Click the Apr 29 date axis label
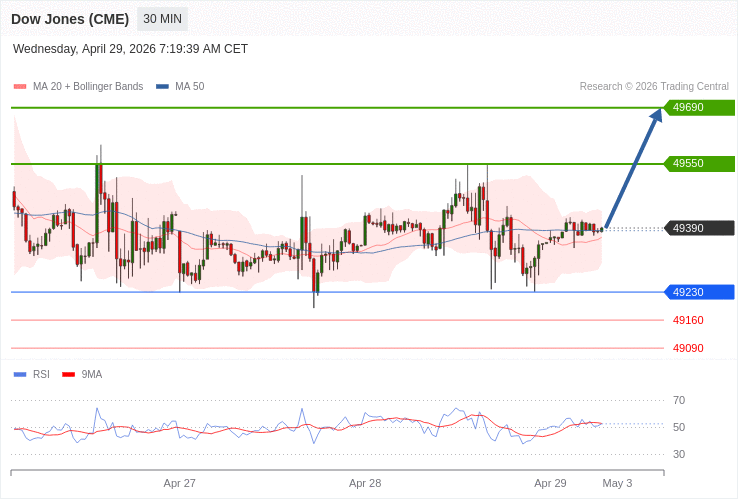The width and height of the screenshot is (738, 500). point(550,484)
